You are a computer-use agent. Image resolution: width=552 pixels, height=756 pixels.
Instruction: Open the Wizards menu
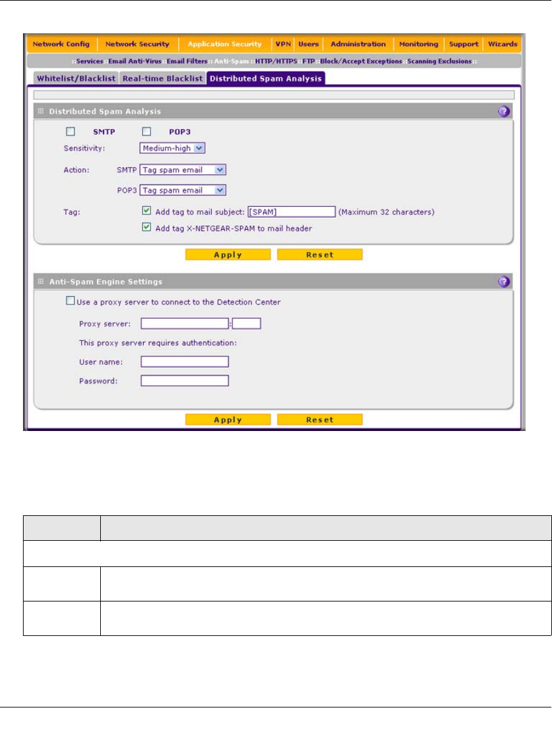(502, 44)
